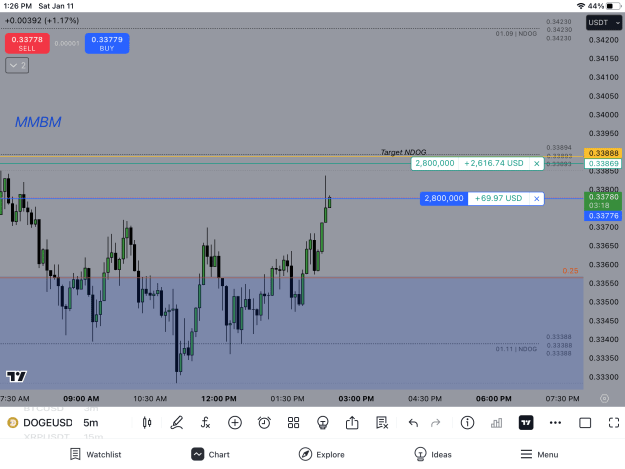Expand the collapsed indicators legend showing 2
The image size is (625, 469).
click(17, 65)
